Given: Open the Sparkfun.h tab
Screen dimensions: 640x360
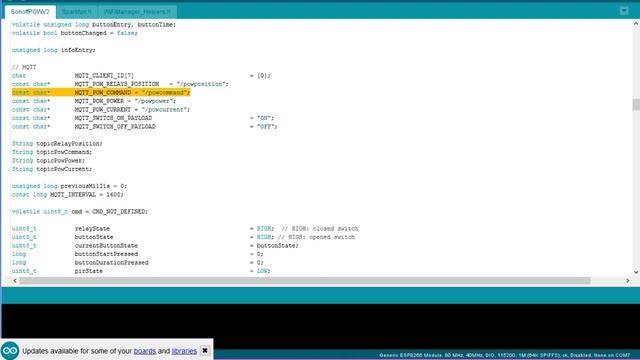Looking at the screenshot, I should click(76, 12).
